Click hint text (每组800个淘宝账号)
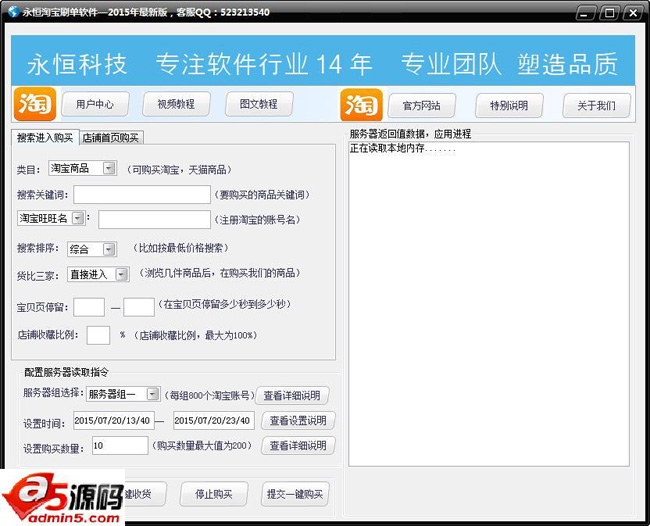 tap(209, 395)
